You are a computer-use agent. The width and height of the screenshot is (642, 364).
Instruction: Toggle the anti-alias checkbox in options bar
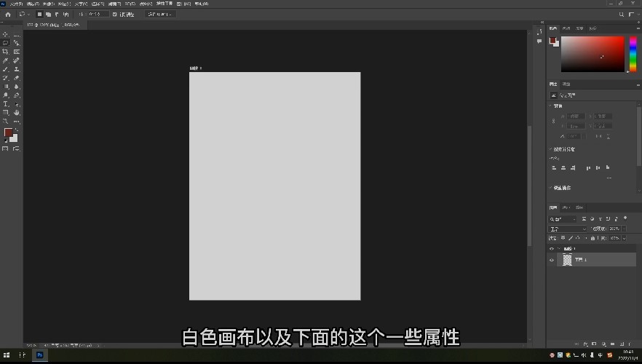pyautogui.click(x=115, y=15)
